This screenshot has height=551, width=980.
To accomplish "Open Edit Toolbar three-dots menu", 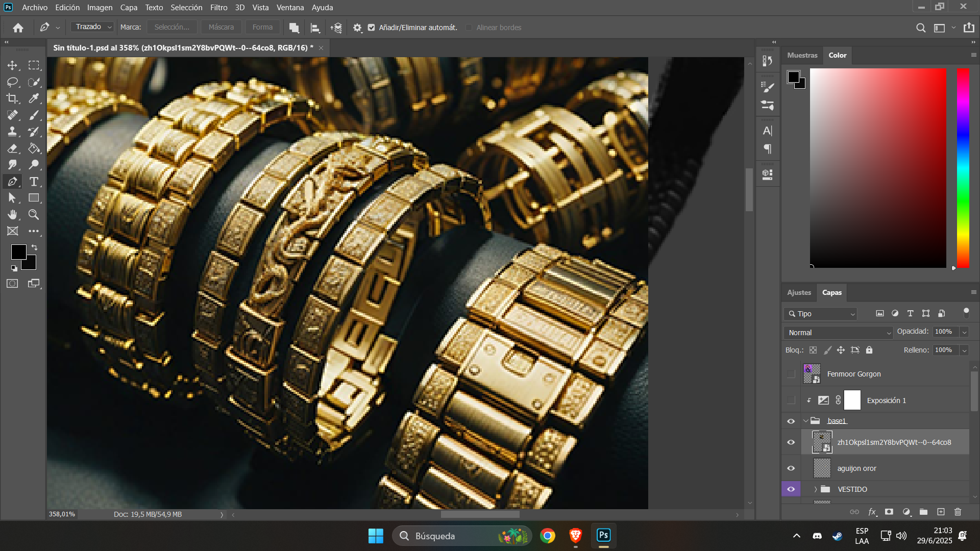I will (34, 231).
